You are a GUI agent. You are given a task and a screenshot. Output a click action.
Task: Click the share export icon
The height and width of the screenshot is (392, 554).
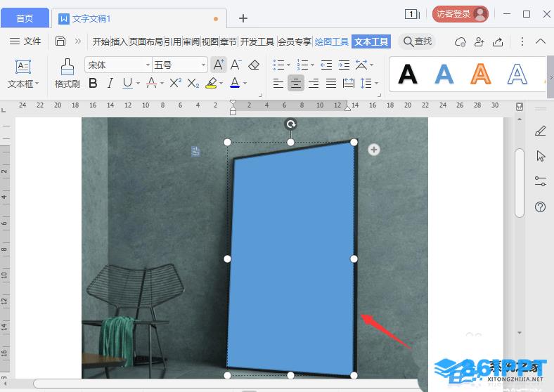pyautogui.click(x=498, y=42)
